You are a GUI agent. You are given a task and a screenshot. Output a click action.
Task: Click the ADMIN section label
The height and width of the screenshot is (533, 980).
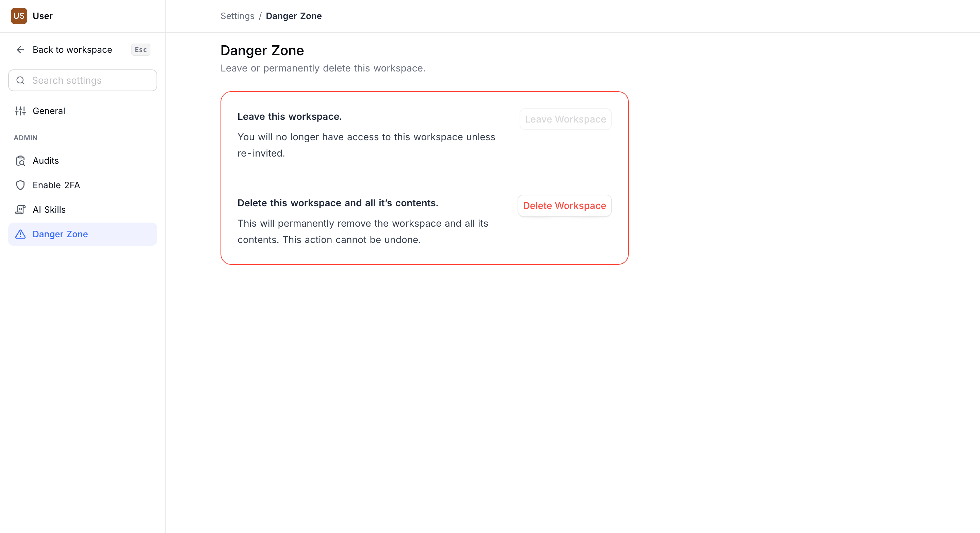click(26, 138)
